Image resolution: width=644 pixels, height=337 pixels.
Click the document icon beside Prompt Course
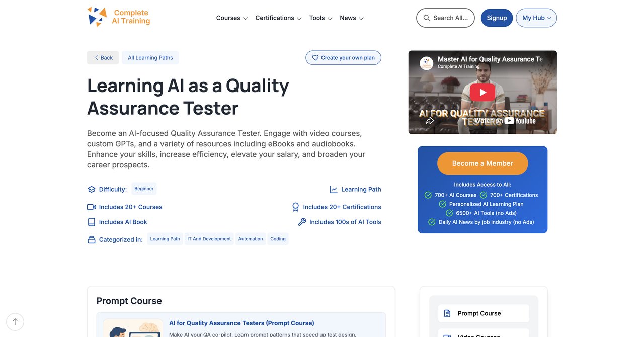[x=447, y=313]
